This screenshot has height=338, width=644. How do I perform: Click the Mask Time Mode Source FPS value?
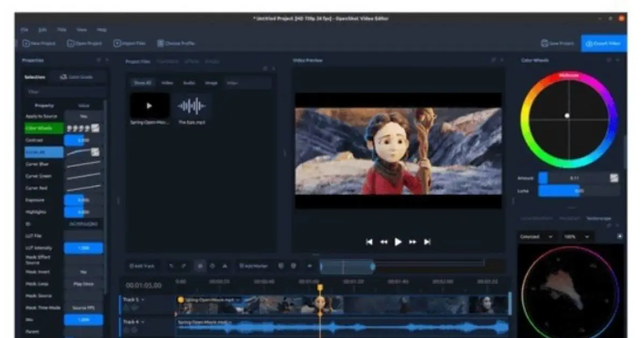(x=84, y=308)
